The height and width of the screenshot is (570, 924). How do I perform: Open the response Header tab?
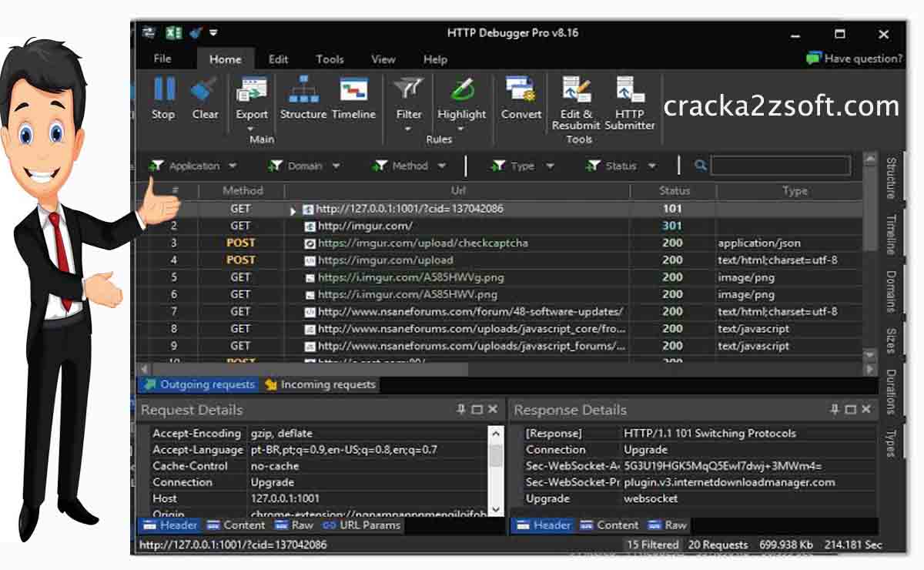pyautogui.click(x=544, y=525)
